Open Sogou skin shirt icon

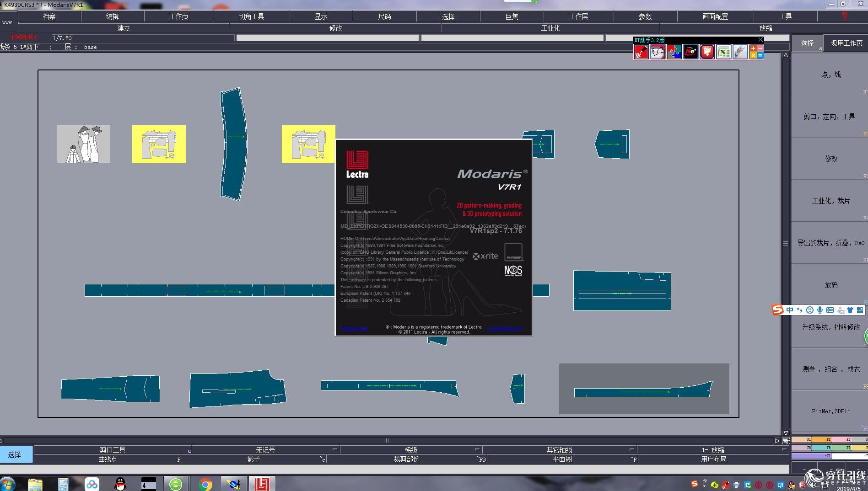(850, 310)
